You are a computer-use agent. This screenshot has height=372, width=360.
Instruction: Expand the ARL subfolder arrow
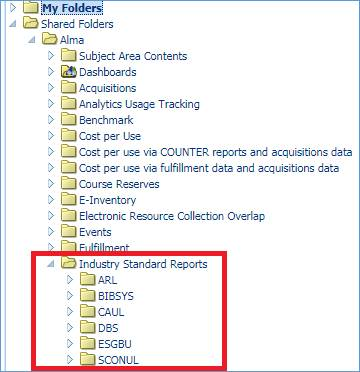coord(70,280)
